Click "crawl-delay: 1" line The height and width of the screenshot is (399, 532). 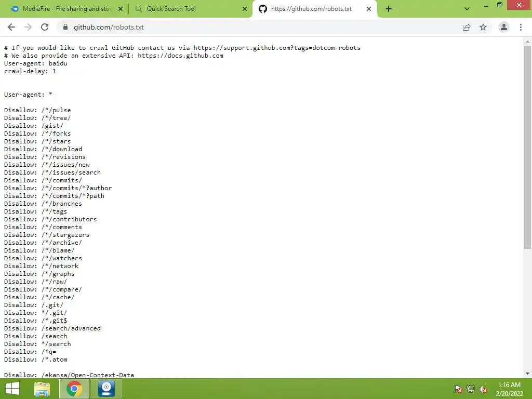click(30, 71)
